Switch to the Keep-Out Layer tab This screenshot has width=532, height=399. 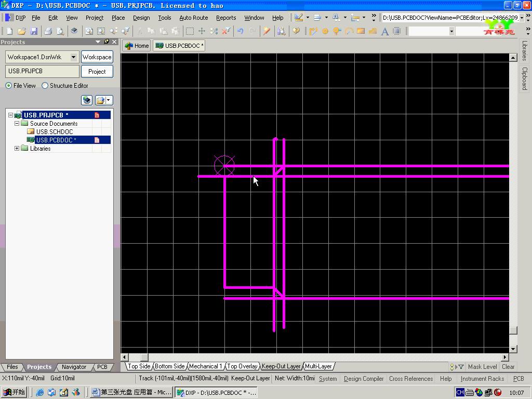tap(281, 366)
